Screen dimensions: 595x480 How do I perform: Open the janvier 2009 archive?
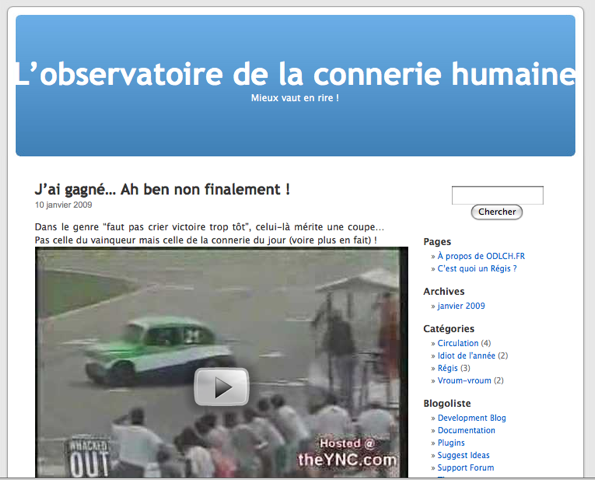click(461, 306)
